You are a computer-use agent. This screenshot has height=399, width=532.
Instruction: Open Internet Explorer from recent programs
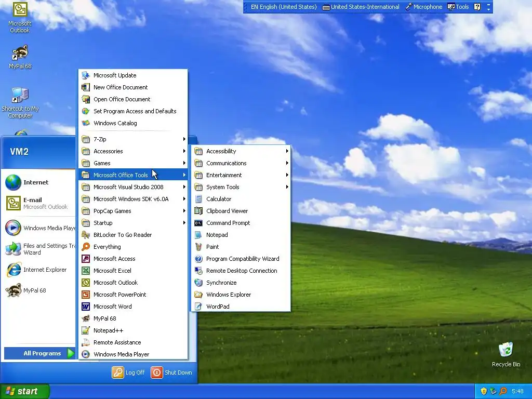(x=39, y=270)
